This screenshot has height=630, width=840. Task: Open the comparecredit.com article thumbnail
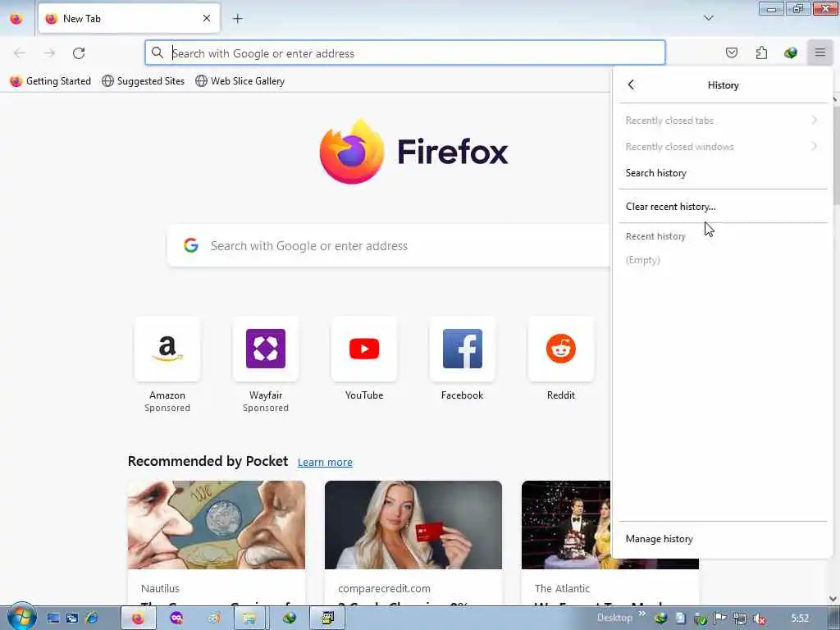[413, 524]
